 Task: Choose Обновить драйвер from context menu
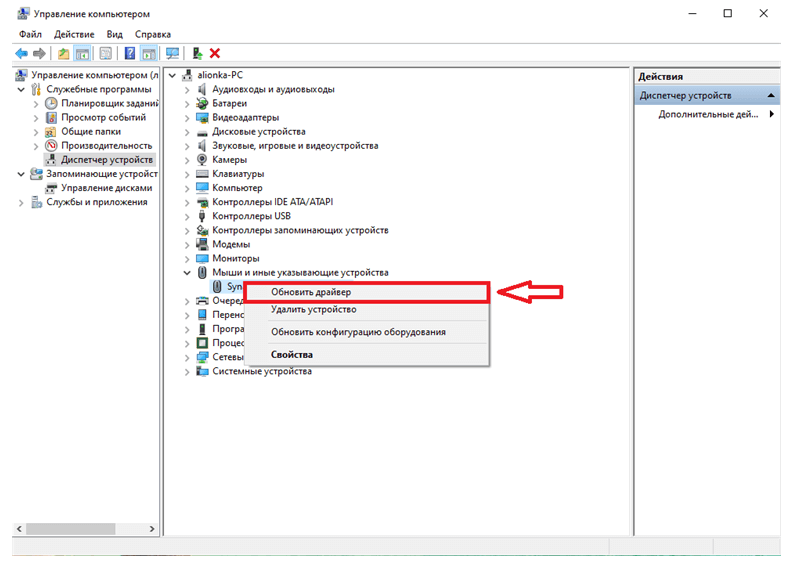[x=366, y=292]
